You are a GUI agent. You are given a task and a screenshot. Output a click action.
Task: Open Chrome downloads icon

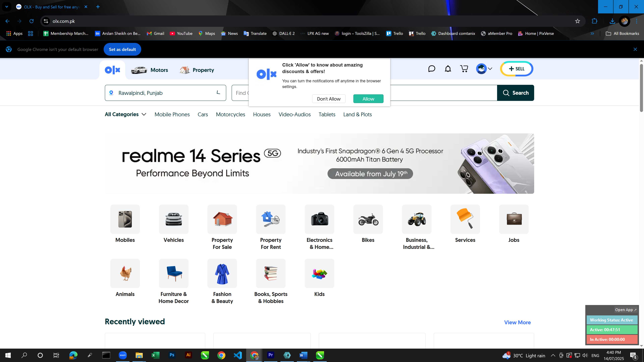pyautogui.click(x=612, y=21)
